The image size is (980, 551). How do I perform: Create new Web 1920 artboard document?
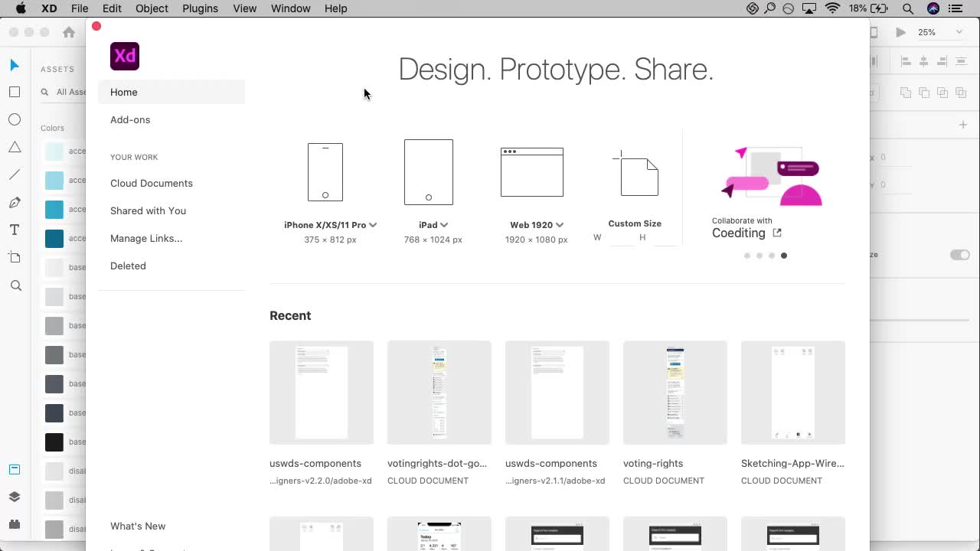[x=532, y=172]
